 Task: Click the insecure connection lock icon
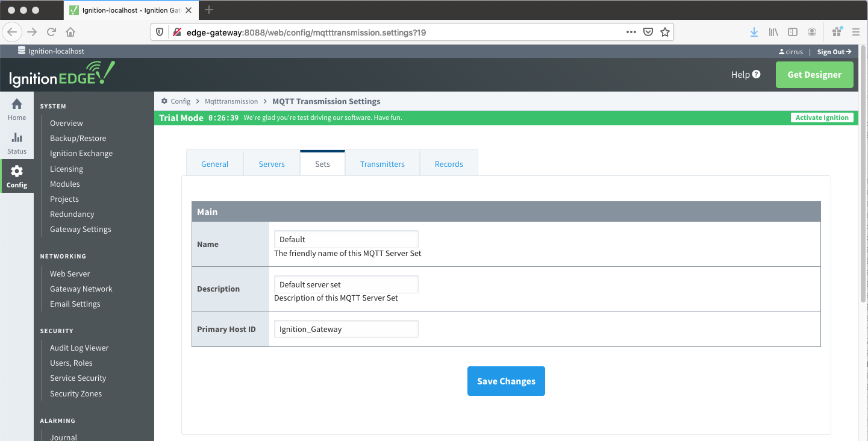click(177, 32)
